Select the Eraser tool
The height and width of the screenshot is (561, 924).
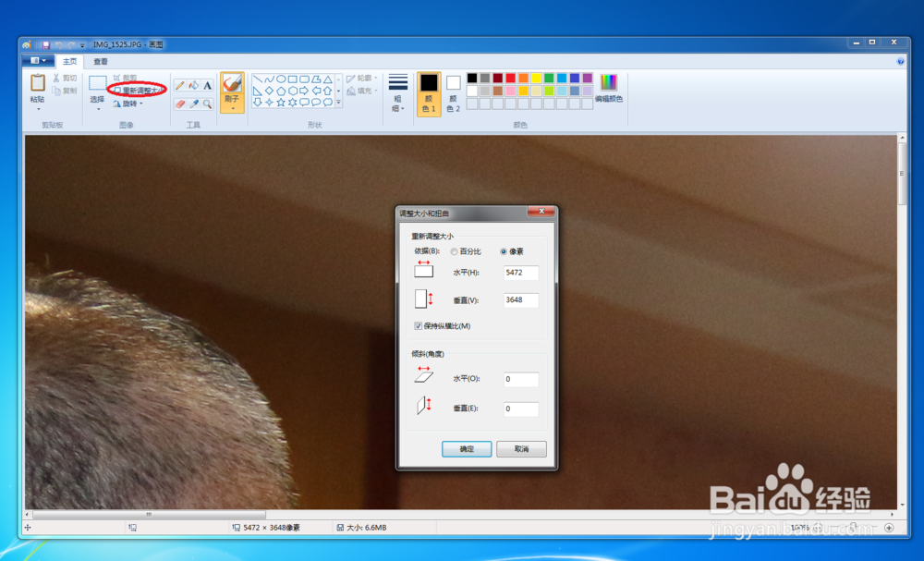180,104
